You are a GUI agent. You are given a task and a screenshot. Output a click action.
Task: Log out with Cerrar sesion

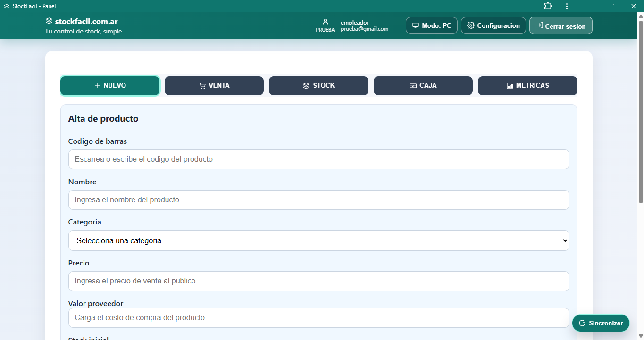[561, 26]
